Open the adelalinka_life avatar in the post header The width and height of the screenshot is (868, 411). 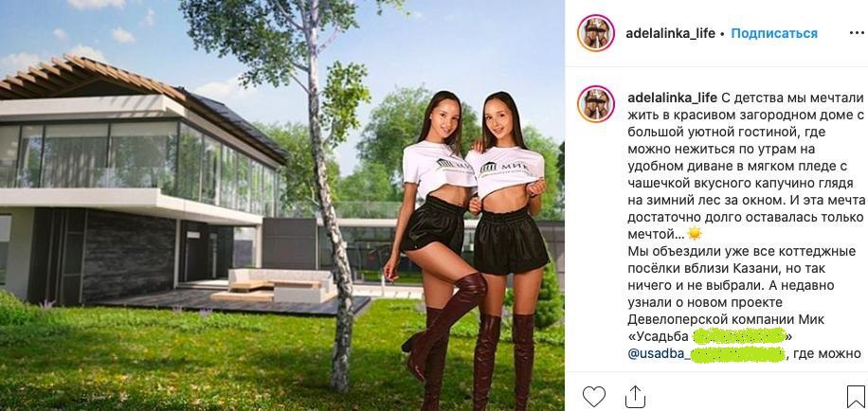point(596,33)
